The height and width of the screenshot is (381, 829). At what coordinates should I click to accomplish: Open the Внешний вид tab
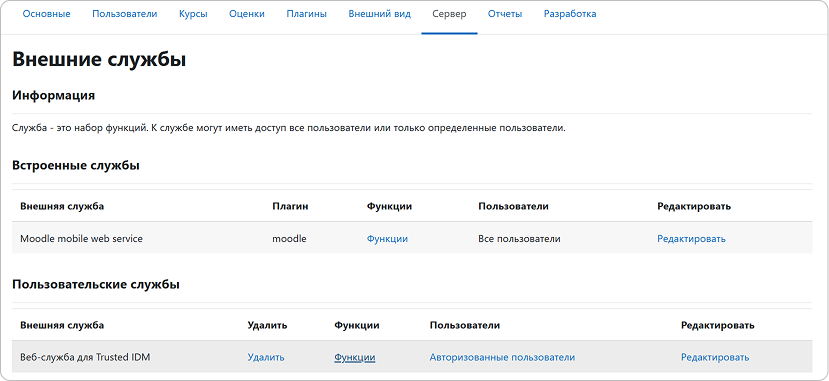[380, 14]
